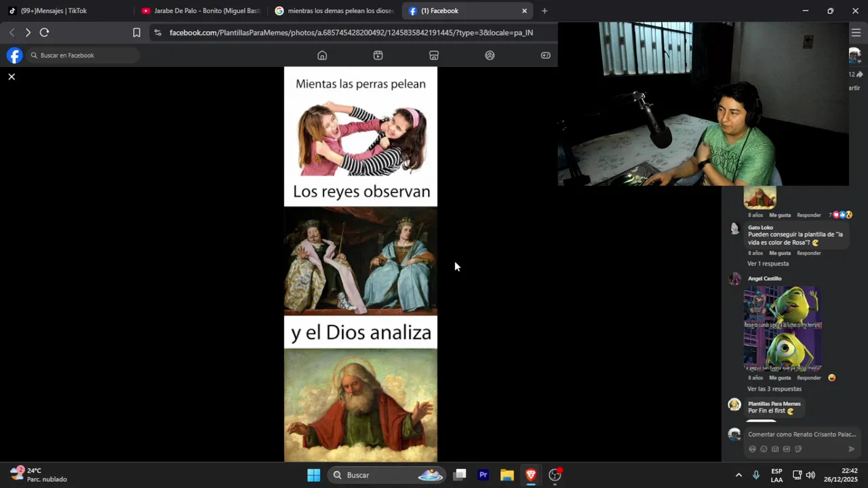Image resolution: width=868 pixels, height=488 pixels.
Task: Open OBS Studio taskbar icon
Action: pyautogui.click(x=555, y=475)
